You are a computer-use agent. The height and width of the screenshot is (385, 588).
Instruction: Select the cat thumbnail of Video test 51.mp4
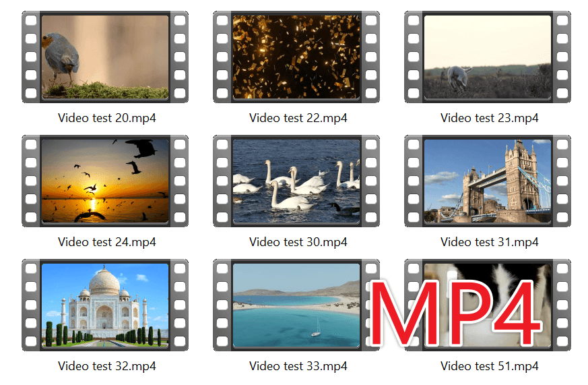coord(488,305)
